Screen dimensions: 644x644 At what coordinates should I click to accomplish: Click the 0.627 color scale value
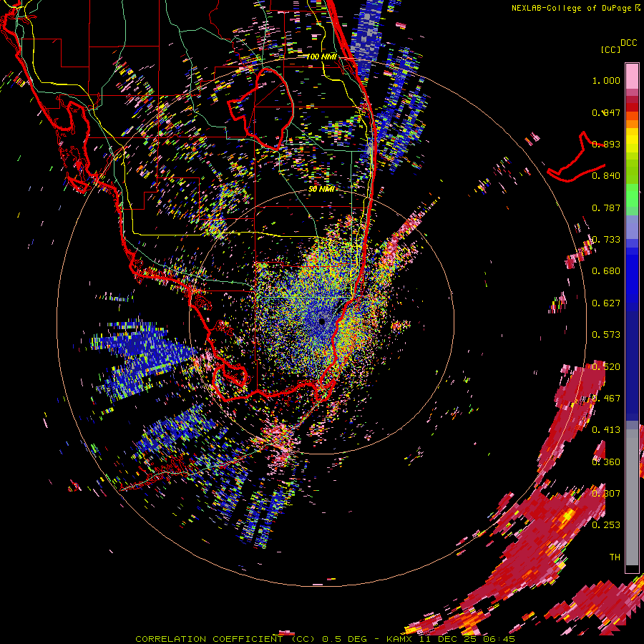[x=606, y=303]
